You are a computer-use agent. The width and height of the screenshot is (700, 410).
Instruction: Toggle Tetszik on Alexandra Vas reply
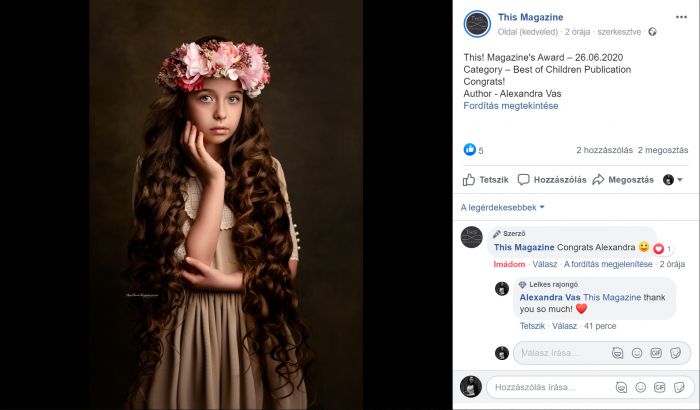pyautogui.click(x=532, y=326)
